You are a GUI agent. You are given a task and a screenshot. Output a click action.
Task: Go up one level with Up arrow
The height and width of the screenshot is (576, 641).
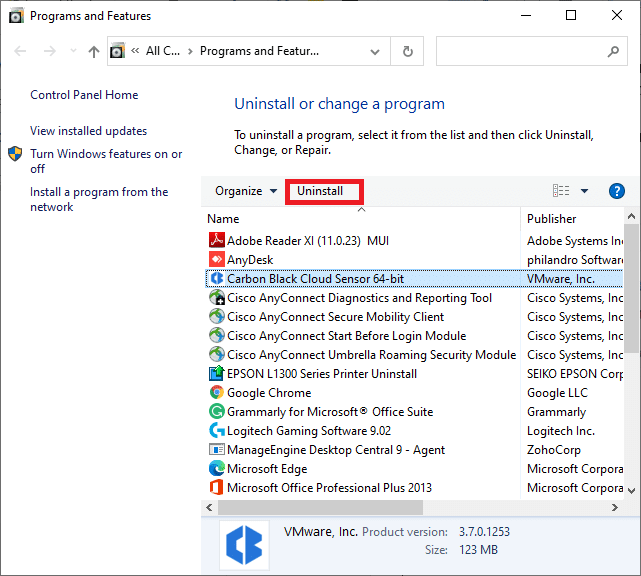coord(94,51)
